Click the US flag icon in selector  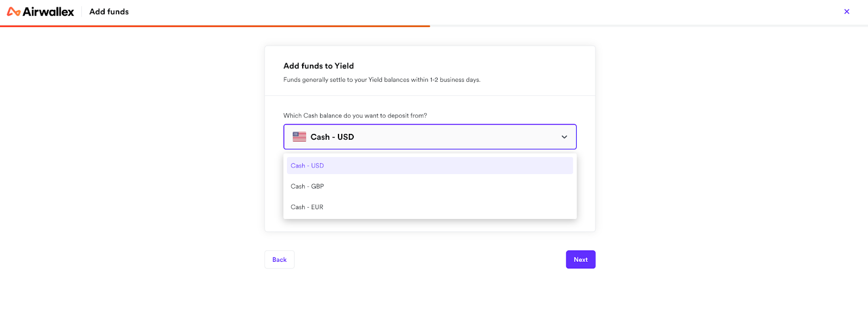(299, 137)
